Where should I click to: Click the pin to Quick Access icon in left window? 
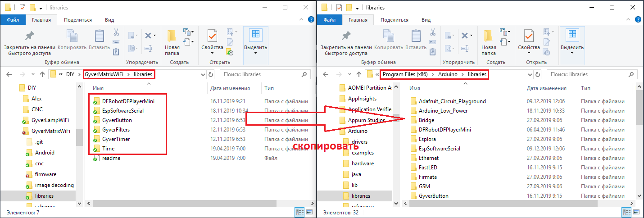(x=29, y=36)
